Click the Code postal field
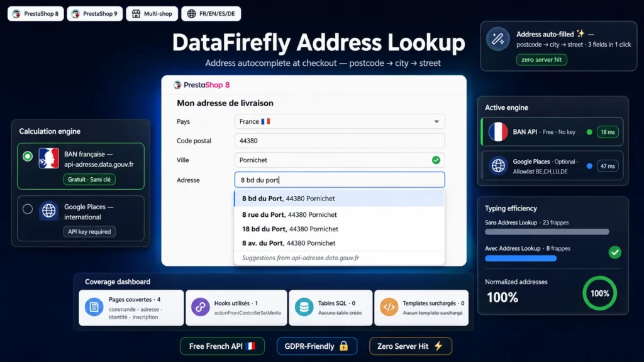This screenshot has height=362, width=644. pyautogui.click(x=340, y=141)
